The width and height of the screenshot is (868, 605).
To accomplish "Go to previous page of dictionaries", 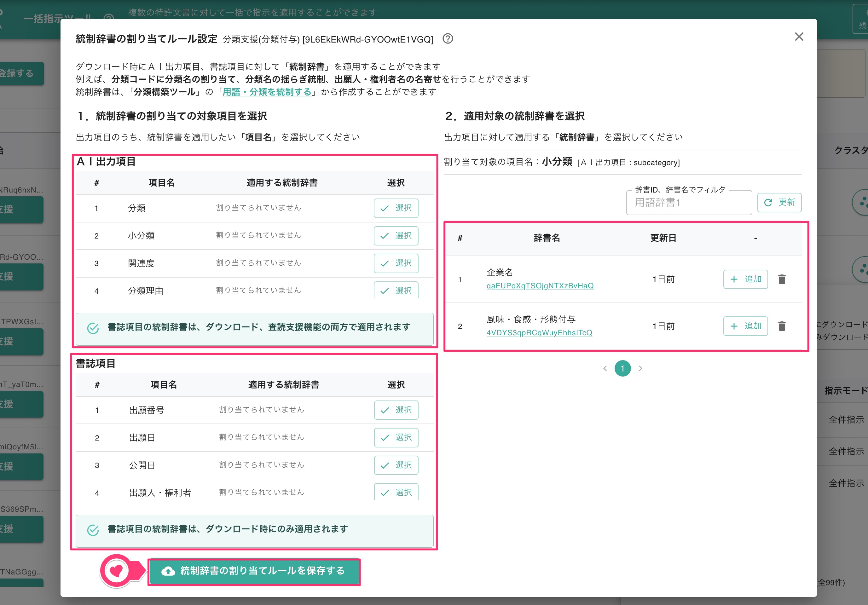I will (605, 368).
